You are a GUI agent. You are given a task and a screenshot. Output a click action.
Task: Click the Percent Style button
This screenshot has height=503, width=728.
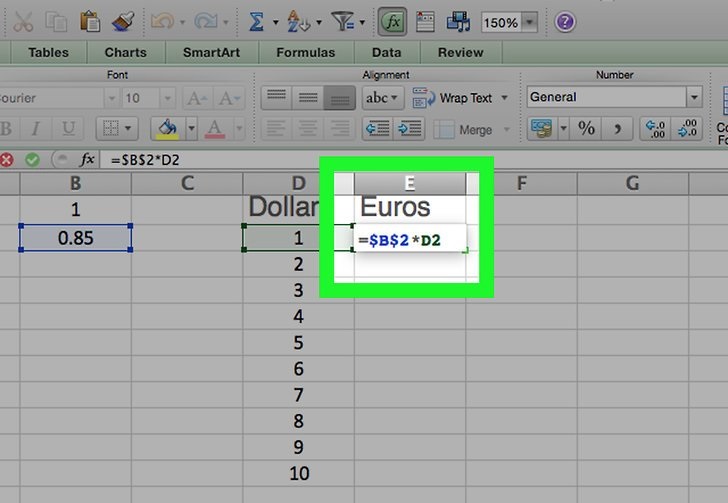click(586, 129)
